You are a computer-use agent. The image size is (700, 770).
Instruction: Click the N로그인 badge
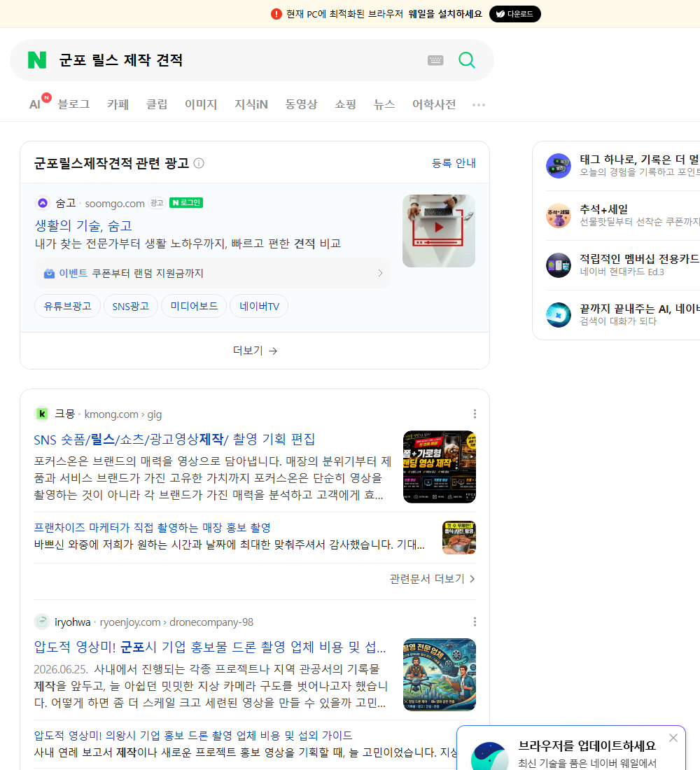click(x=186, y=203)
